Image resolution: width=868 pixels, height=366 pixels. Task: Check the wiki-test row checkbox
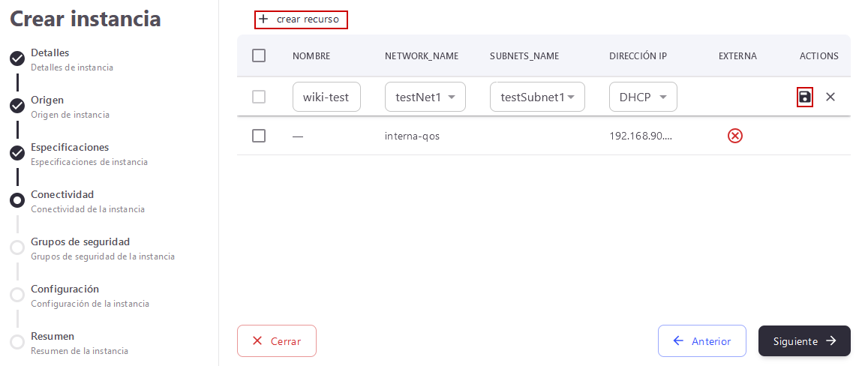pos(259,97)
